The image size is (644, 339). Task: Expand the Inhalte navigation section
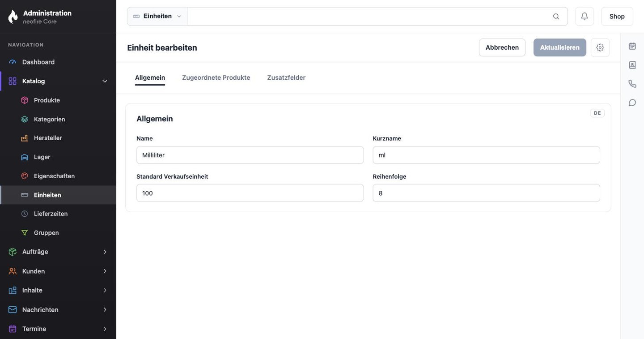tap(105, 290)
